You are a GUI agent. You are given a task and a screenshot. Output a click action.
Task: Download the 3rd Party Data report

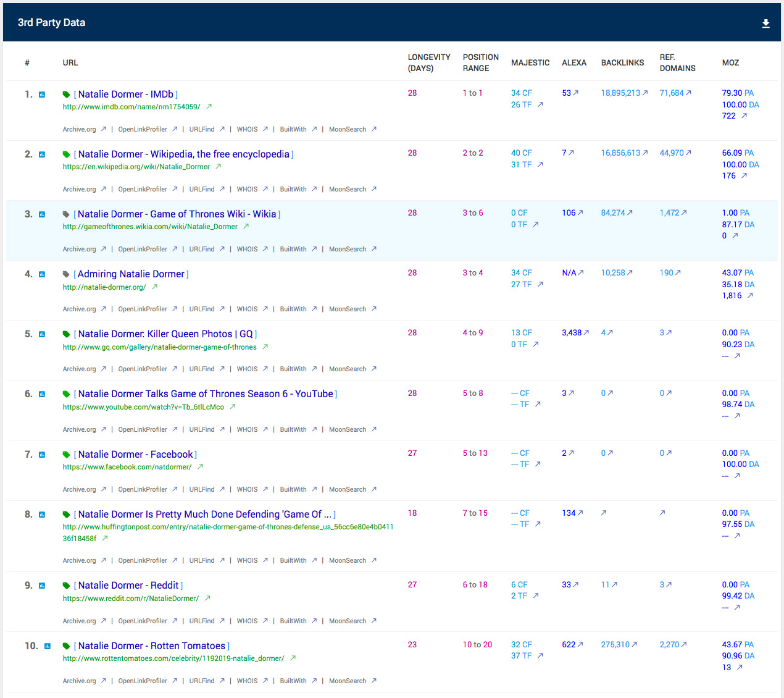[765, 23]
